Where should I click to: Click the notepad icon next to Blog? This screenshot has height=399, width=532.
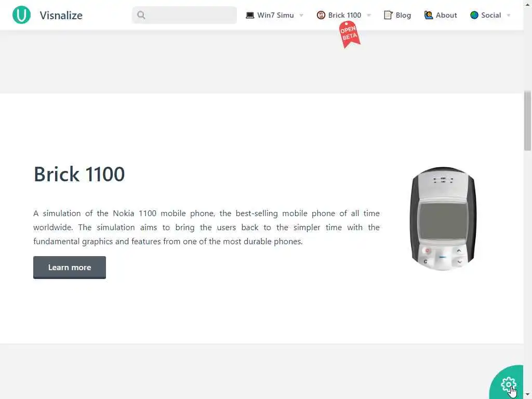[388, 15]
